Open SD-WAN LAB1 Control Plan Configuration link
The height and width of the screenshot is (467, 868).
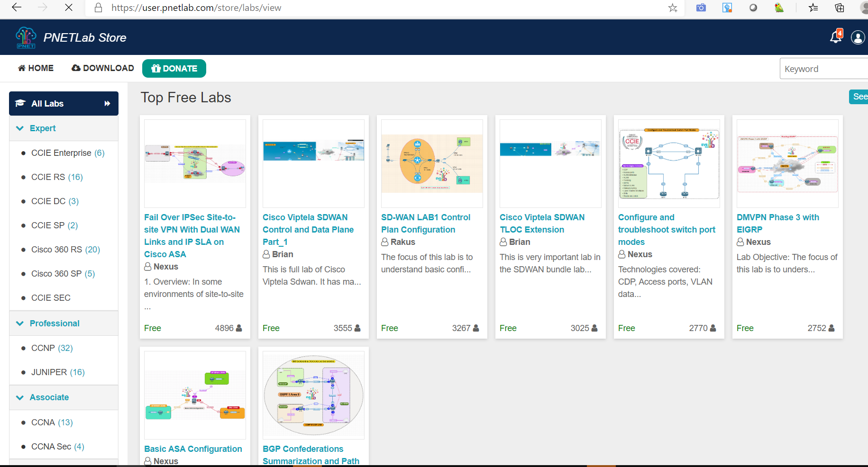tap(426, 224)
